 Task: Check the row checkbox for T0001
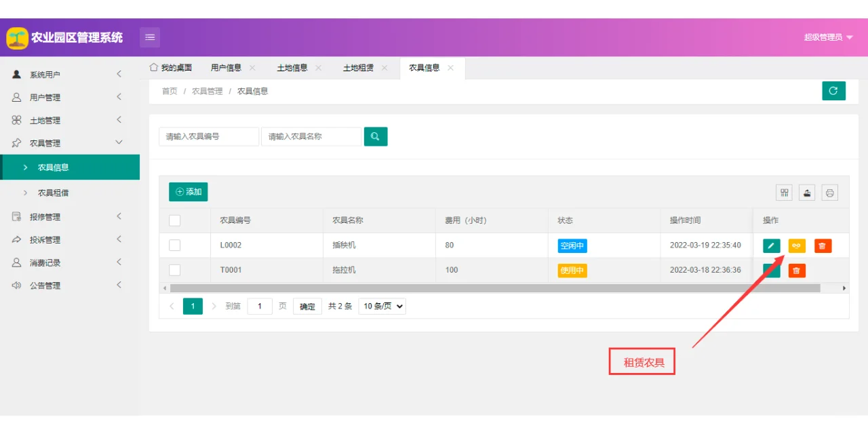(175, 270)
